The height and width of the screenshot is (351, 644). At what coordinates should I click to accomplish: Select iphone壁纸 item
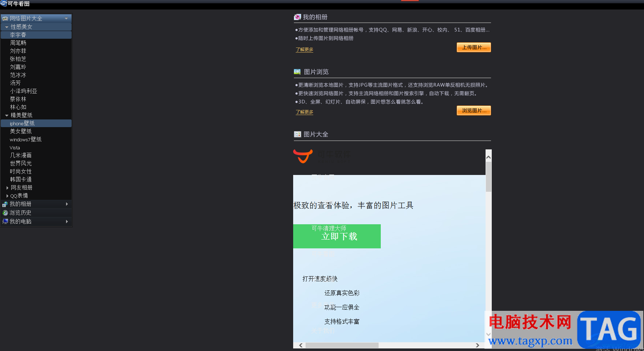click(x=36, y=123)
